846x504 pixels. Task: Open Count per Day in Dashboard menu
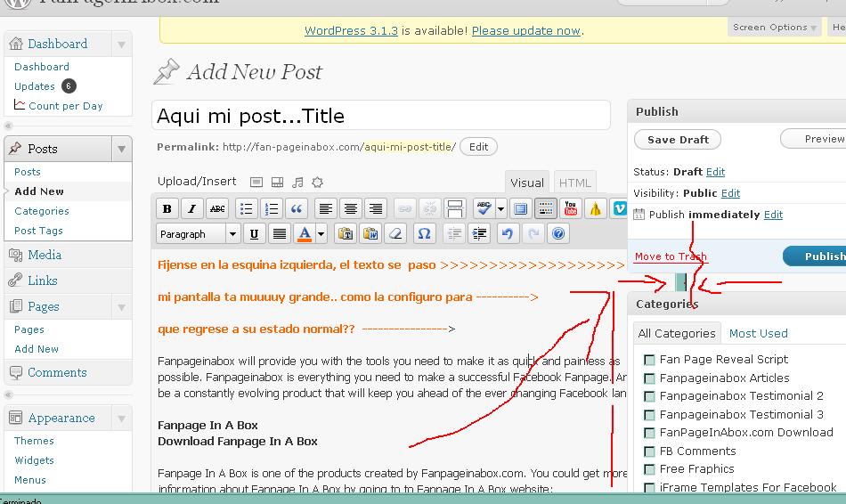click(x=65, y=106)
